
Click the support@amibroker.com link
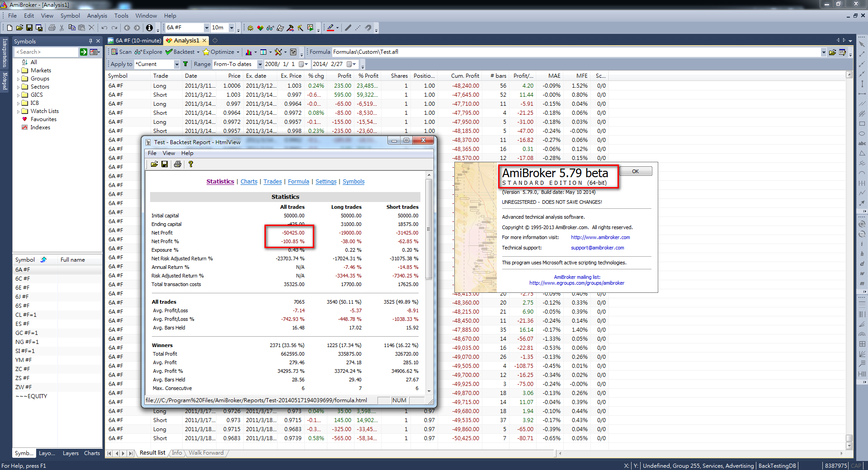597,248
